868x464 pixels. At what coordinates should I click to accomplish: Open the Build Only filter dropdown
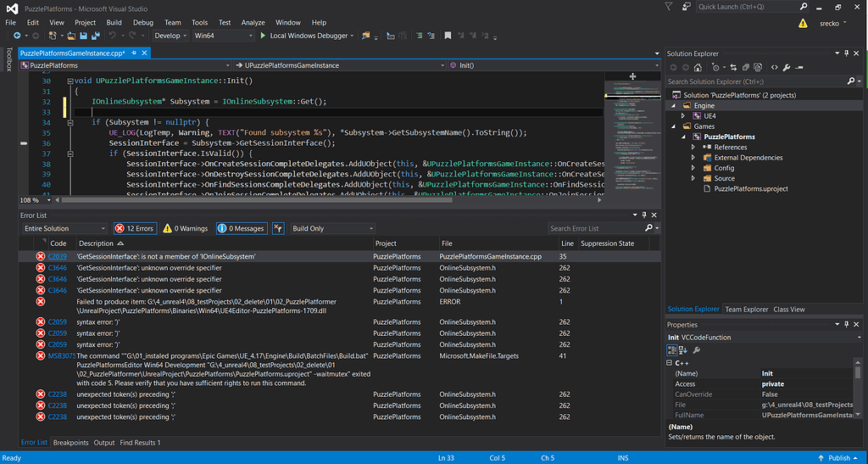click(x=331, y=228)
